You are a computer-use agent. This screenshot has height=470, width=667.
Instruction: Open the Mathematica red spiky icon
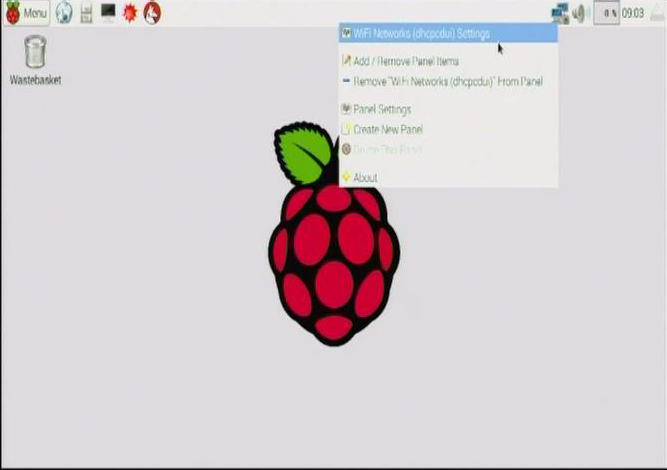pos(130,13)
